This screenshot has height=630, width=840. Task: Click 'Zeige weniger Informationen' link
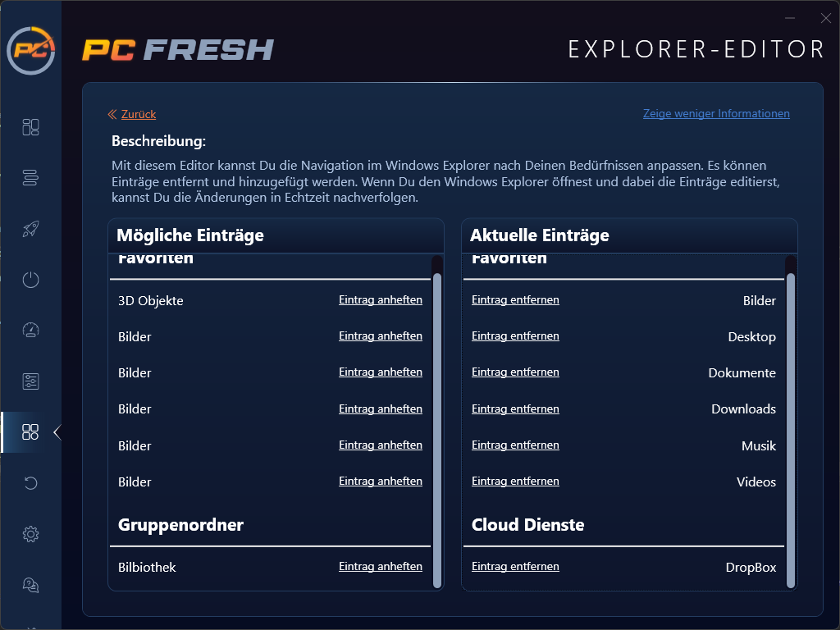click(x=716, y=113)
